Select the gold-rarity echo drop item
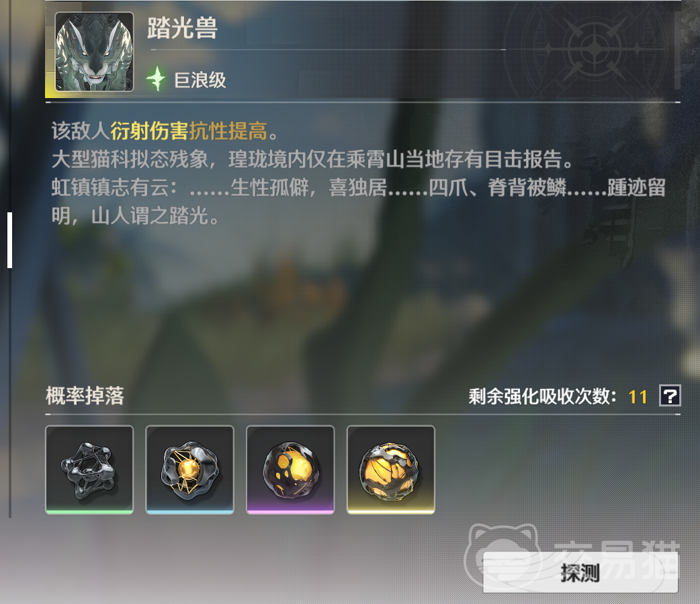The height and width of the screenshot is (604, 700). [x=390, y=470]
